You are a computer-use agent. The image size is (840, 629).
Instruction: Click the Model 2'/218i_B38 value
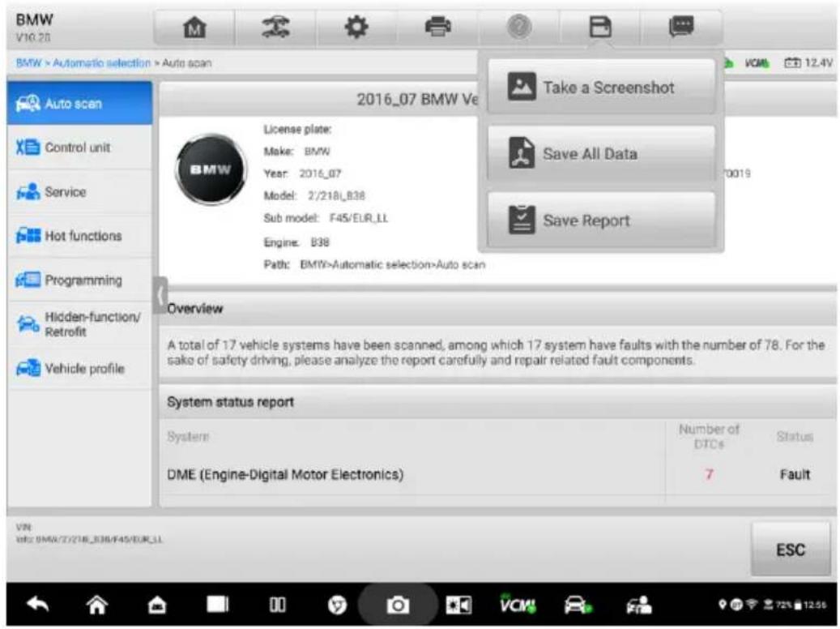(x=336, y=195)
